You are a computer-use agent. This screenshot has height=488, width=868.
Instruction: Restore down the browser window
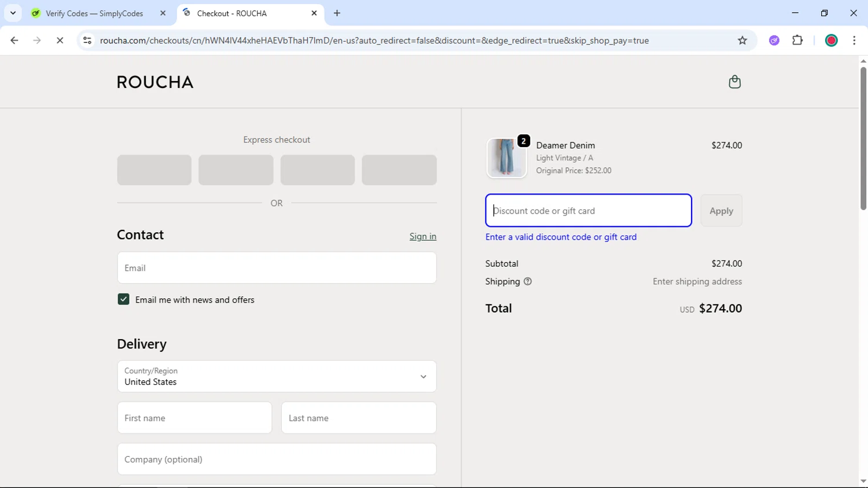click(x=825, y=13)
